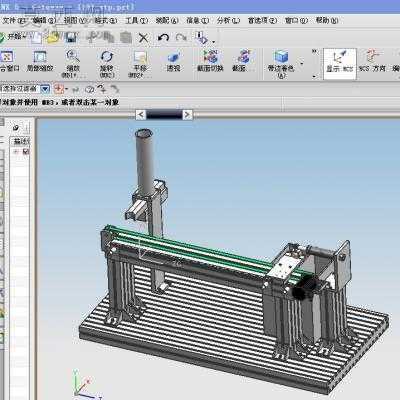The height and width of the screenshot is (400, 400).
Task: Click the left arrow on cue line slider
Action: [x=141, y=115]
